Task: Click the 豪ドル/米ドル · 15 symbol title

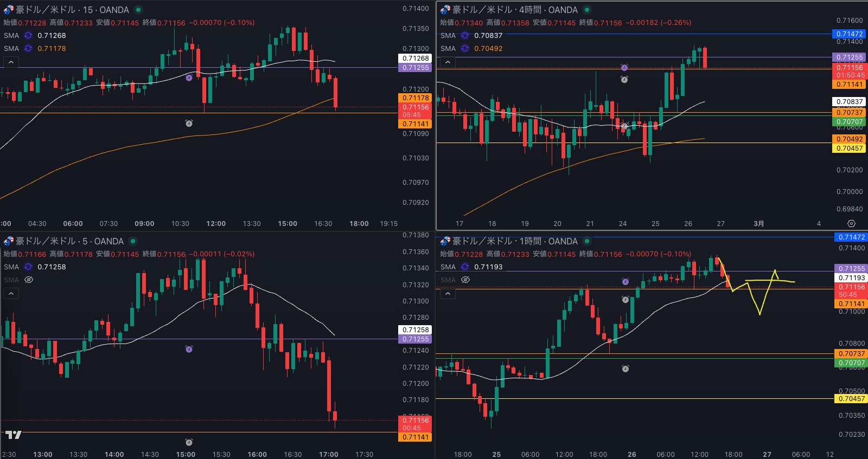Action: [x=72, y=10]
